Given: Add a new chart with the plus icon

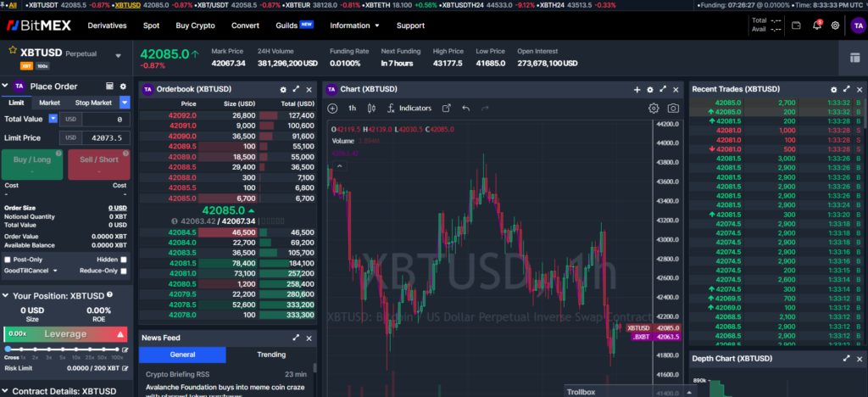Looking at the screenshot, I should [x=637, y=89].
